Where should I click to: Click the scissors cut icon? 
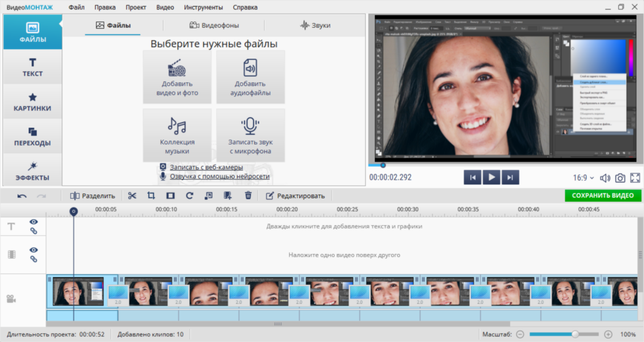pos(132,196)
